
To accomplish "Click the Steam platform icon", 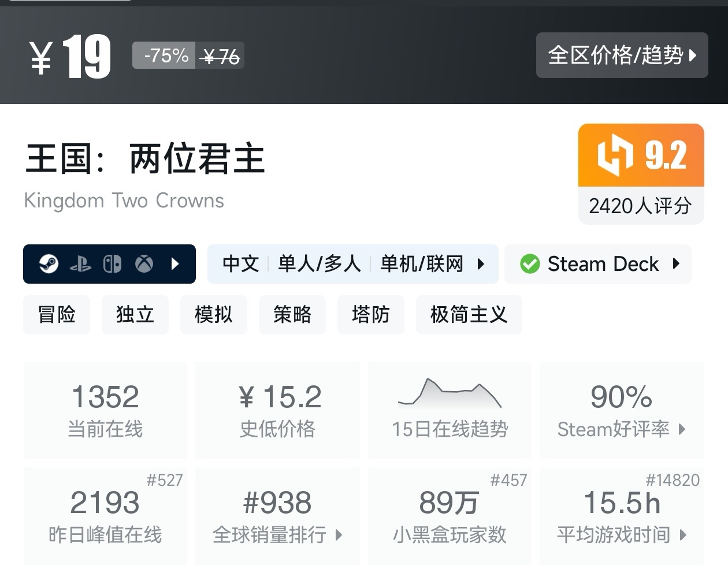I will 49,264.
